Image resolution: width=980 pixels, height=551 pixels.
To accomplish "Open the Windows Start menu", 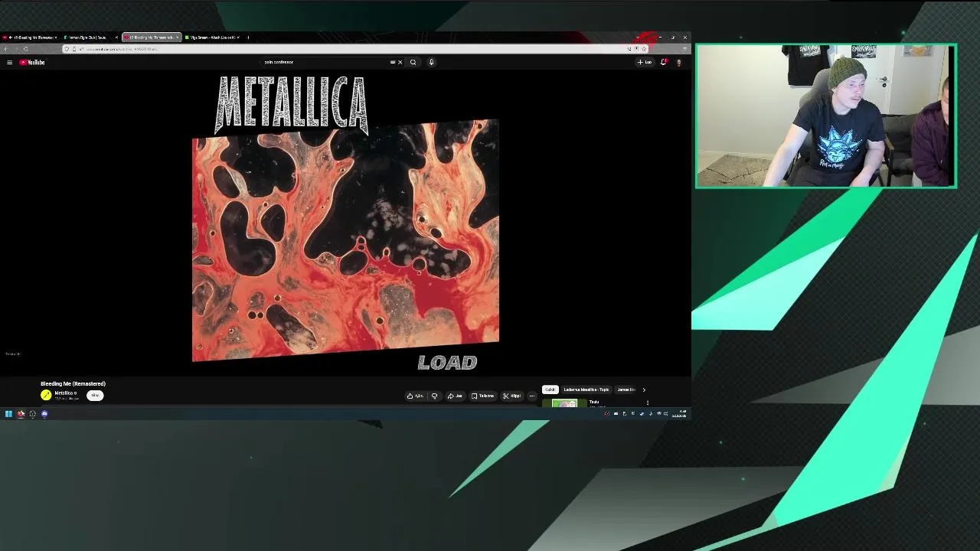I will point(8,414).
